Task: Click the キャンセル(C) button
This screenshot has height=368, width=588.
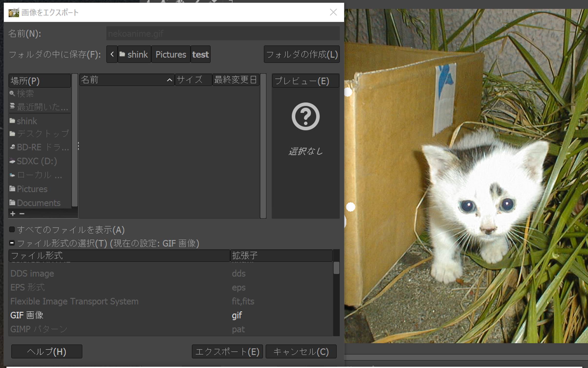Action: click(301, 351)
